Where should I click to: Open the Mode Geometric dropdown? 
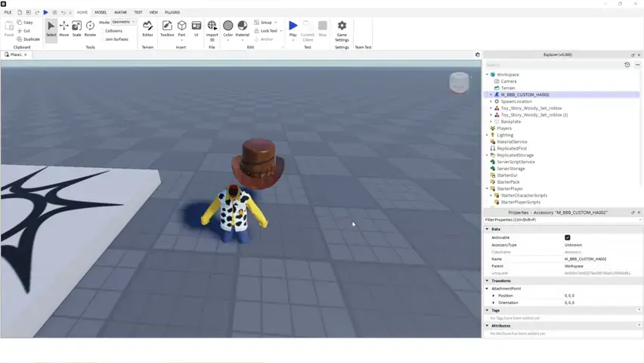click(x=123, y=22)
